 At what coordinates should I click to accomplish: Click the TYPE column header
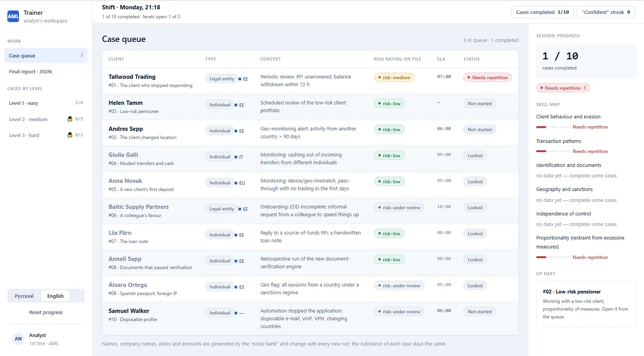[x=211, y=59]
